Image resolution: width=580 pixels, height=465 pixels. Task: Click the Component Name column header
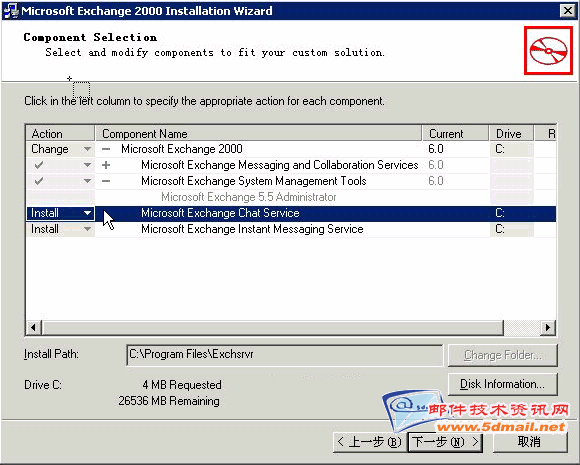pos(259,133)
